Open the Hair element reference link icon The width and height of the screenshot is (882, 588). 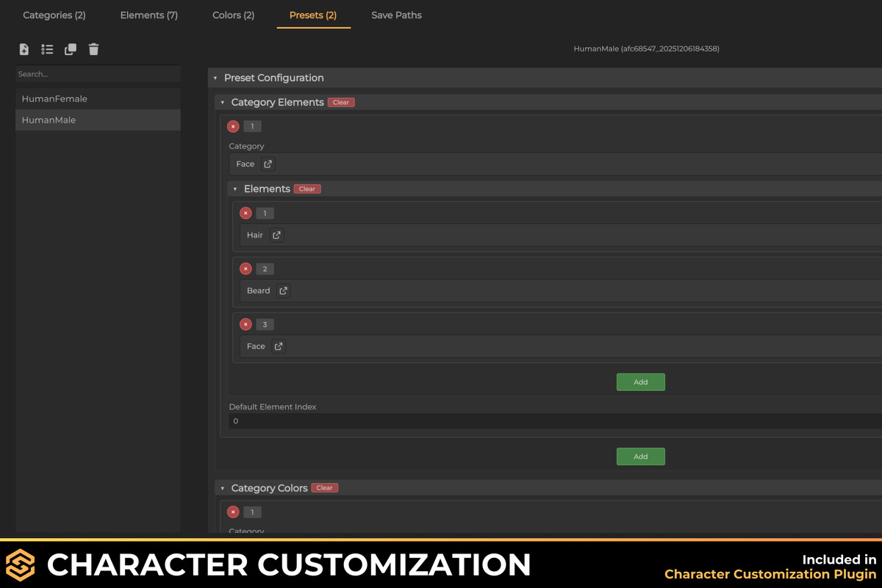point(277,235)
